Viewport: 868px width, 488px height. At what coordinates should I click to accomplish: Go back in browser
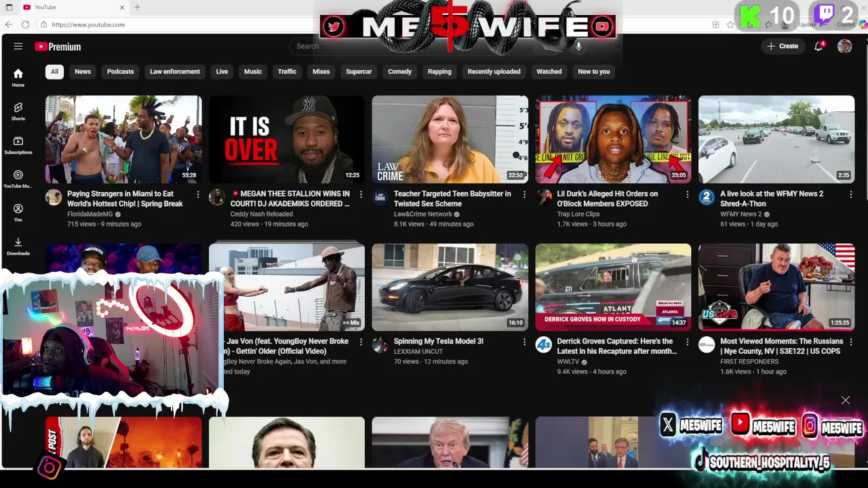[9, 24]
